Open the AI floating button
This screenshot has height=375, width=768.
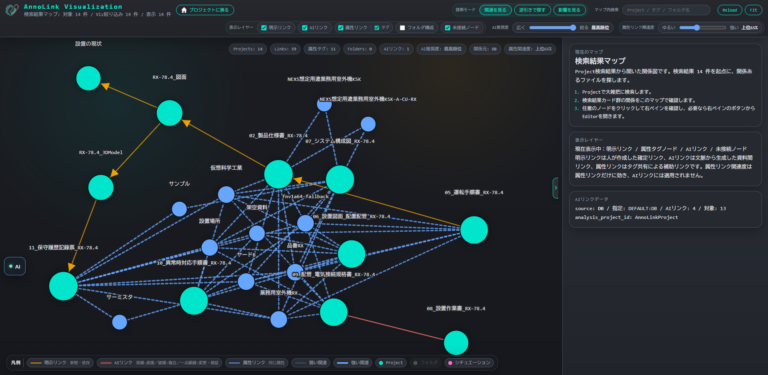click(15, 266)
